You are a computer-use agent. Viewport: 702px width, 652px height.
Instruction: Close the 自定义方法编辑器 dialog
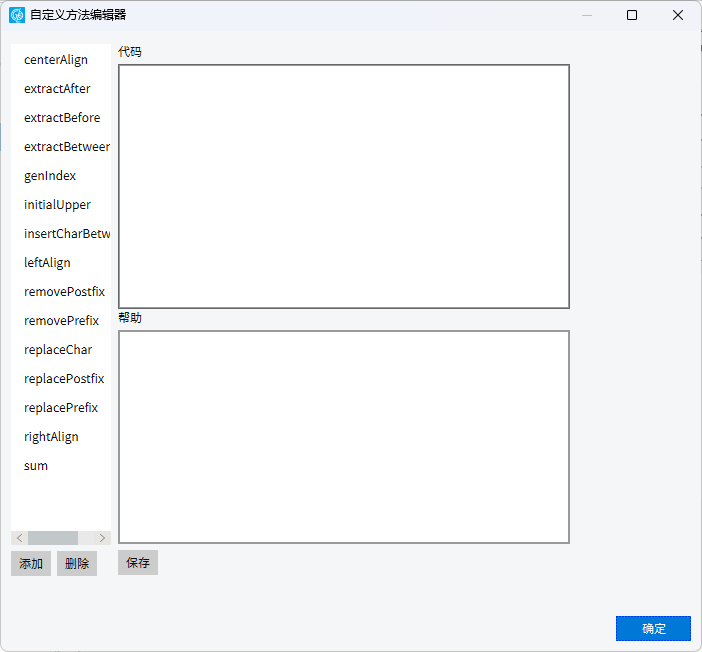[x=678, y=15]
